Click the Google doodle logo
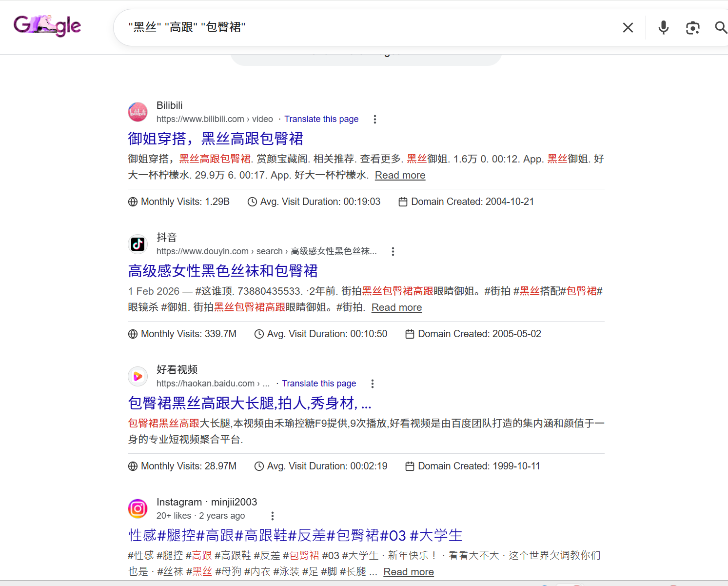Image resolution: width=728 pixels, height=586 pixels. click(47, 26)
